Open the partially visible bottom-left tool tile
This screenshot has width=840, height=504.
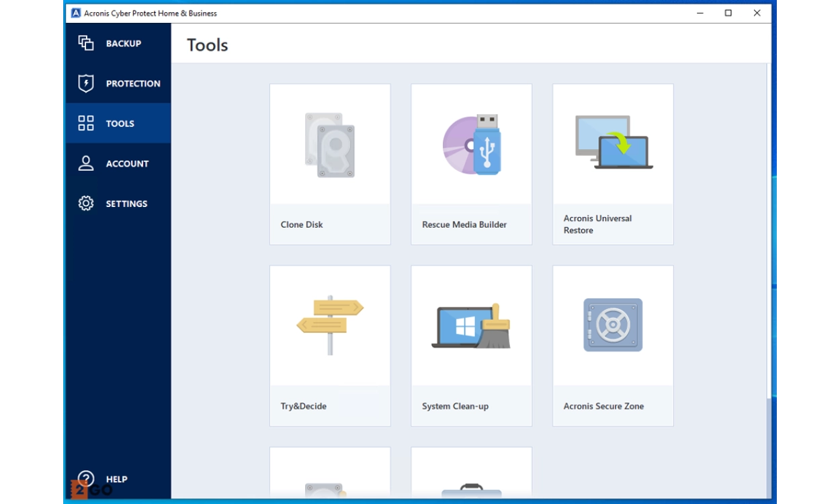click(329, 474)
